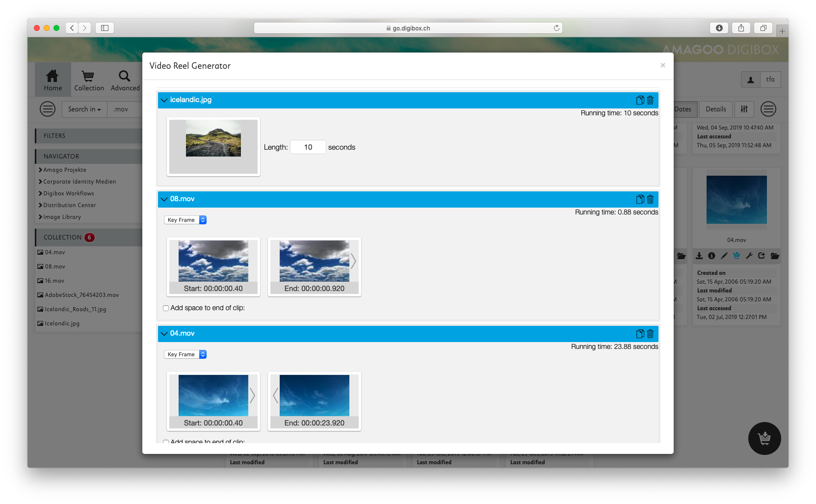The image size is (816, 504).
Task: Expand the Image Library navigator folder
Action: [x=62, y=217]
